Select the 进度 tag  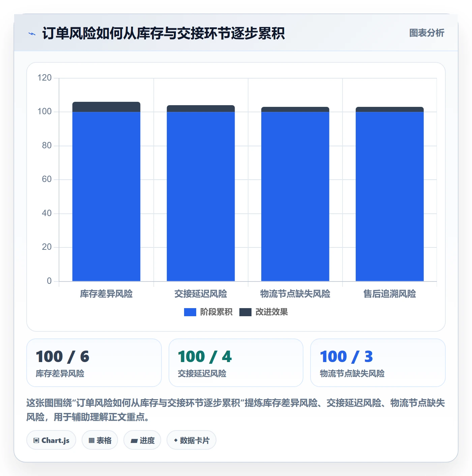[x=142, y=440]
